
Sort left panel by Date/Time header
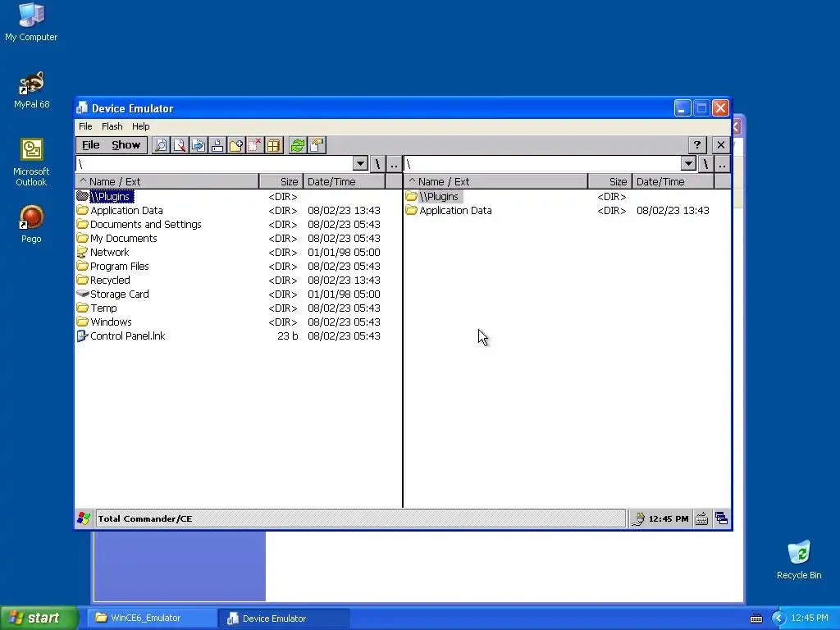tap(344, 181)
